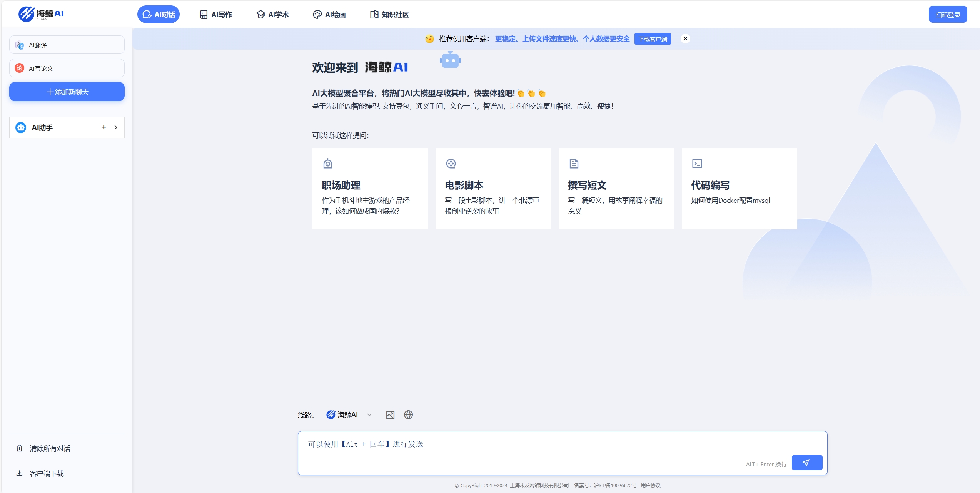Click the trash icon for 清除所有对话

[x=19, y=448]
